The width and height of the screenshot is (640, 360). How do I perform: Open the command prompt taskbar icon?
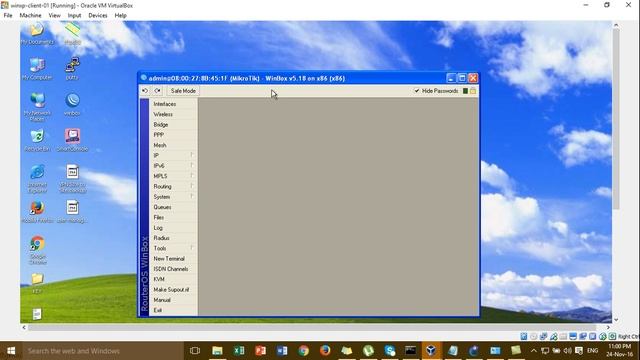pos(410,351)
